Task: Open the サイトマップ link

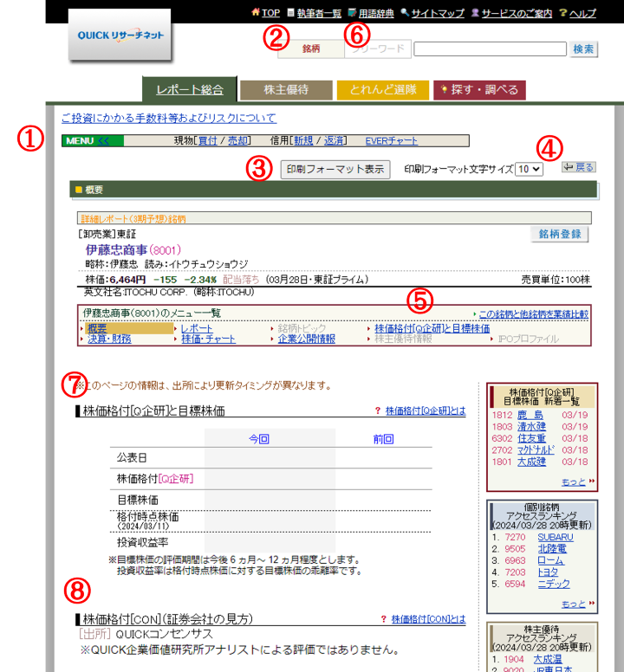Action: [x=438, y=13]
